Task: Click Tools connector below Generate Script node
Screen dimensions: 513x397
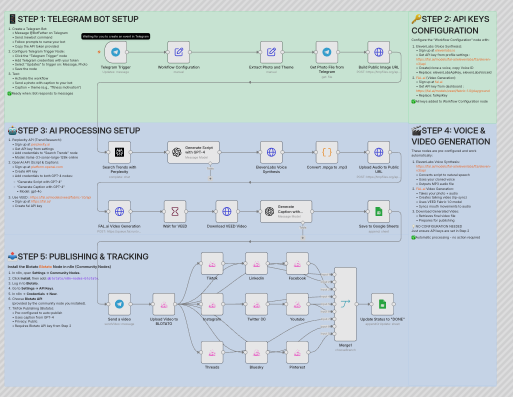Action: 210,179
